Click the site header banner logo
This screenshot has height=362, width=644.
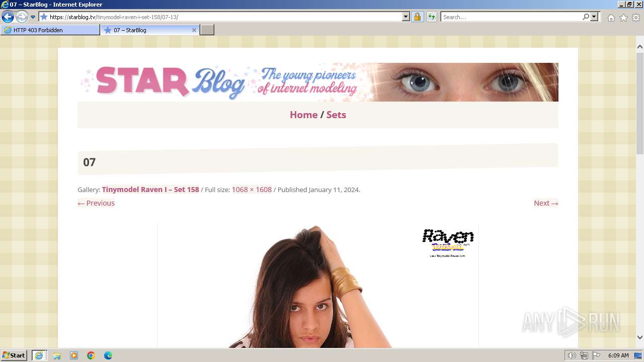pos(318,82)
